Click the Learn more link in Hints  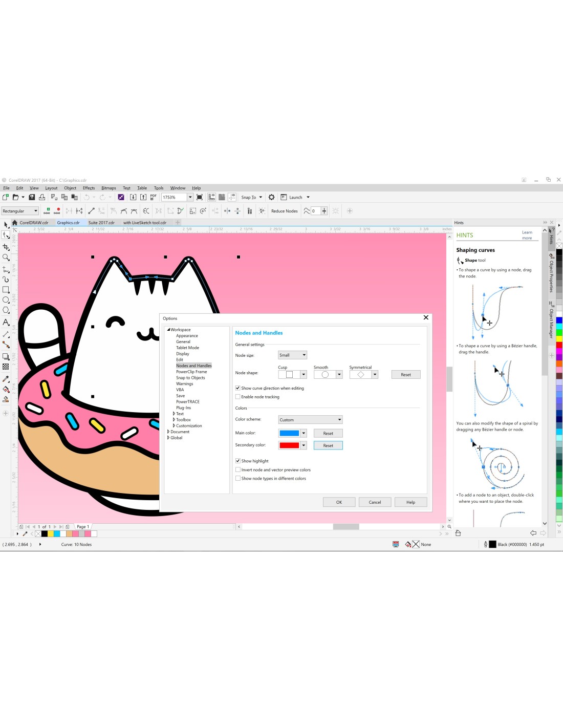coord(527,235)
